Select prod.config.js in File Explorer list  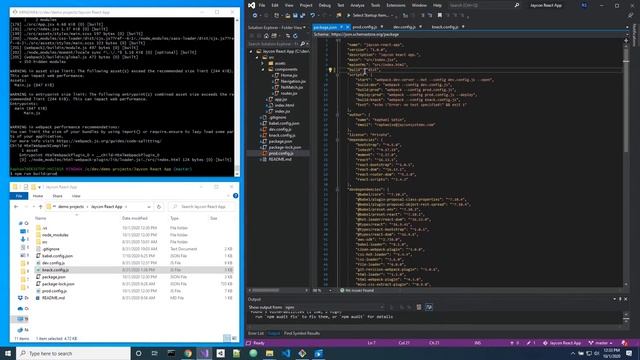coord(54,291)
